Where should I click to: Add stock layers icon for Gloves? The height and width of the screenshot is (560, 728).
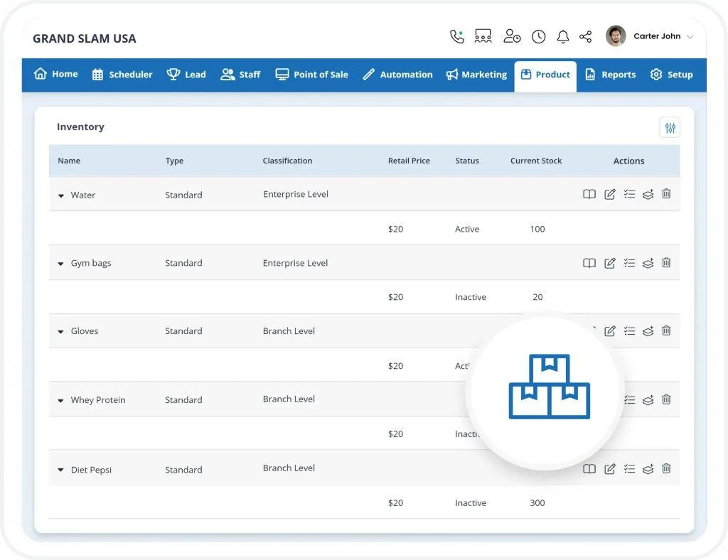[648, 330]
